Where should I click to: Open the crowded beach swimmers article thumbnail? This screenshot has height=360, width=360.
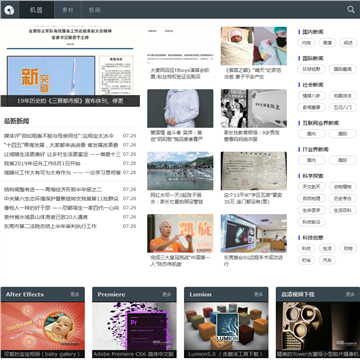180,171
